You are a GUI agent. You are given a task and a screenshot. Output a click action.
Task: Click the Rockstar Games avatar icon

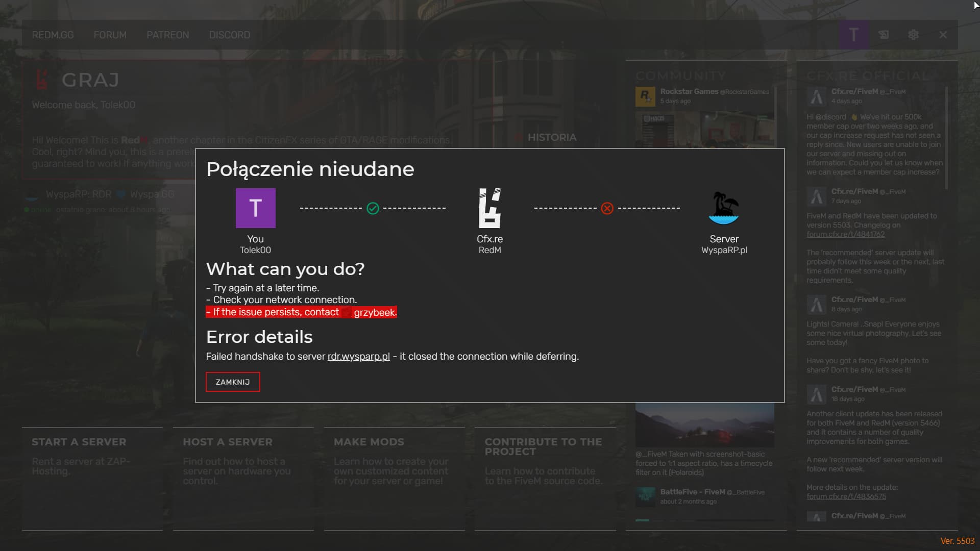tap(645, 96)
